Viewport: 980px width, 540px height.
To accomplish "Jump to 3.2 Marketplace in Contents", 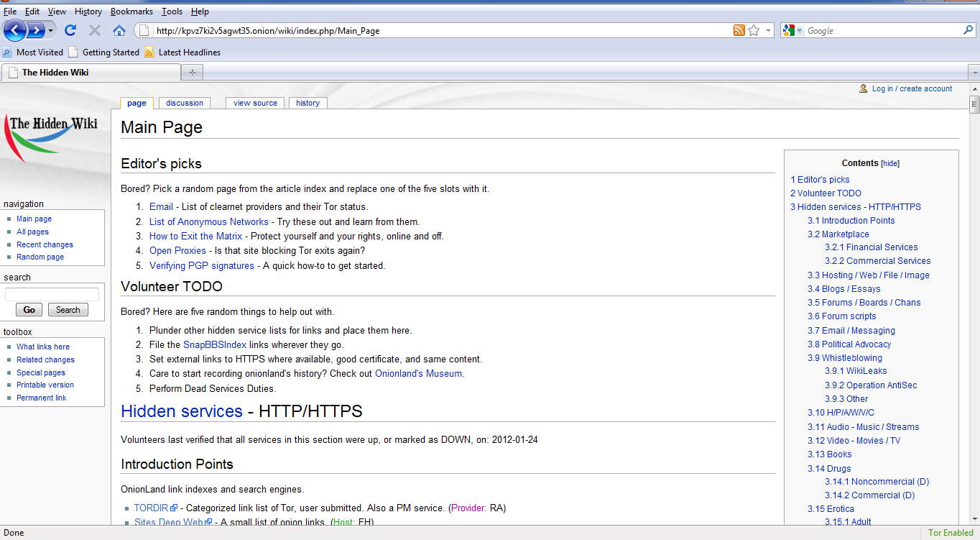I will (x=838, y=234).
